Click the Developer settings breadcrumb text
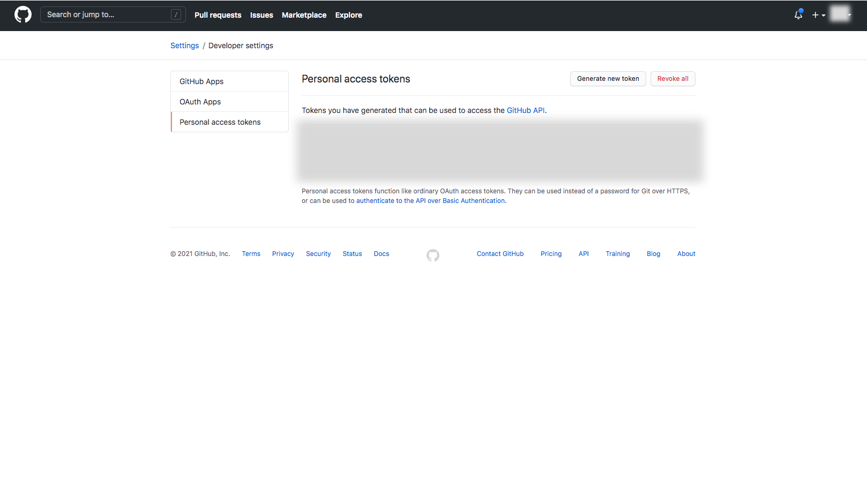Image resolution: width=867 pixels, height=504 pixels. pyautogui.click(x=241, y=46)
